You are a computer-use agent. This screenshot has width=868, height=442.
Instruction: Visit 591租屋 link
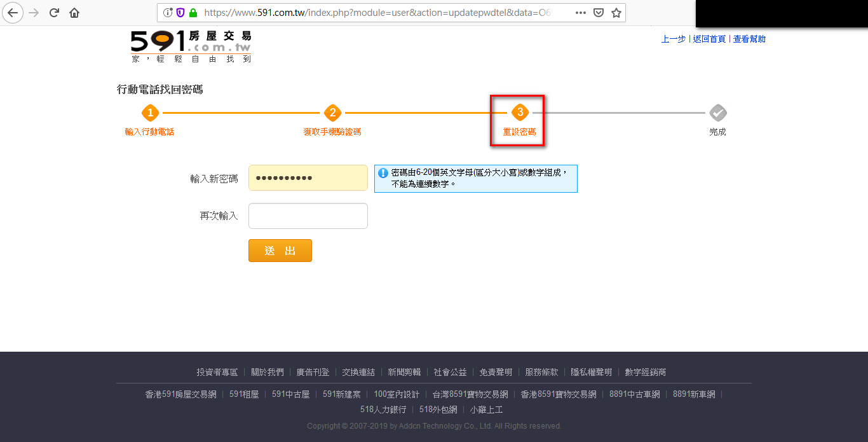pyautogui.click(x=244, y=394)
